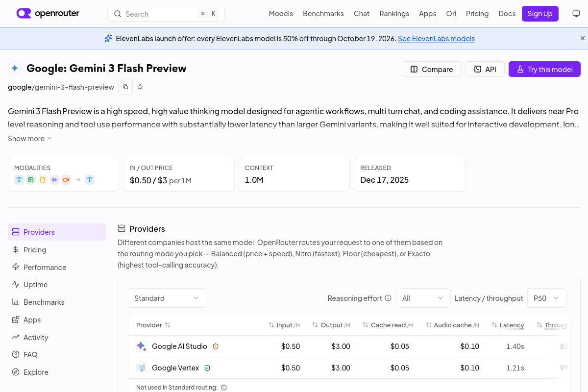Click the 'Dec 17, 2025' release date
This screenshot has width=588, height=392.
click(384, 180)
